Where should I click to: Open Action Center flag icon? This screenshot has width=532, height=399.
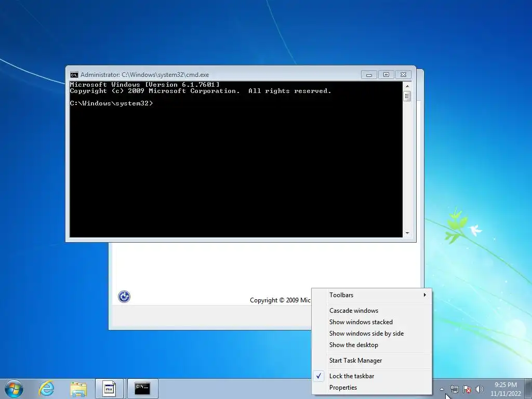[x=467, y=389]
